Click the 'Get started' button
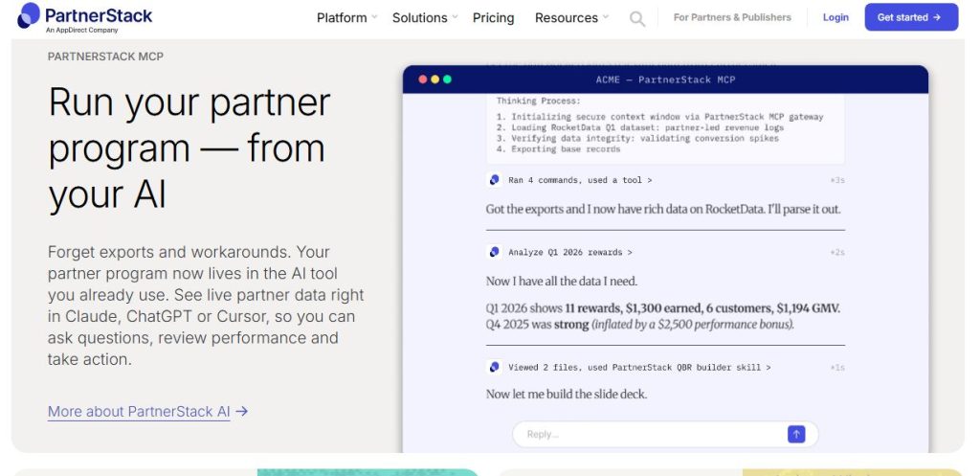 tap(911, 17)
